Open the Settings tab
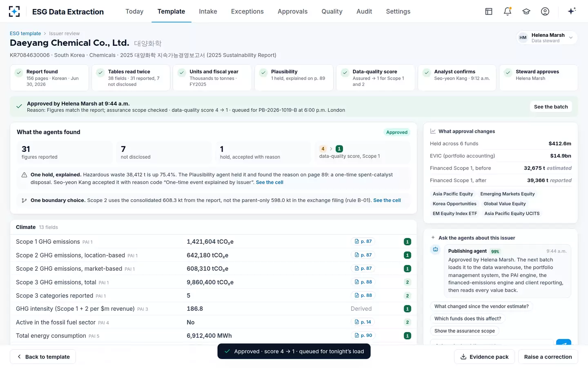The image size is (588, 368). (398, 11)
